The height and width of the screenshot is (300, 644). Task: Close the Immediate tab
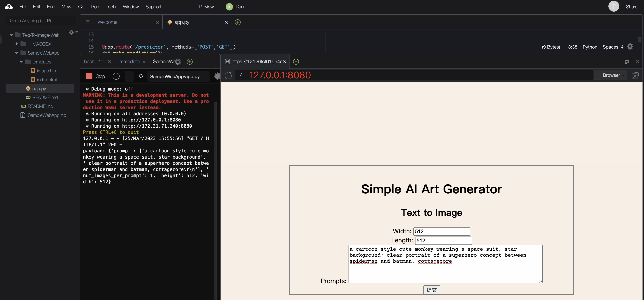pyautogui.click(x=144, y=62)
